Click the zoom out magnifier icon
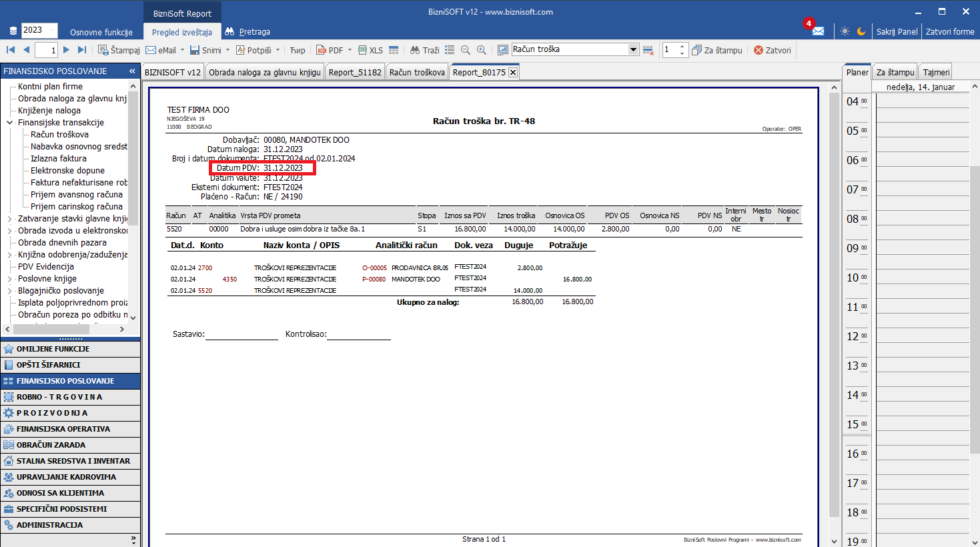Viewport: 980px width, 547px height. [x=466, y=50]
